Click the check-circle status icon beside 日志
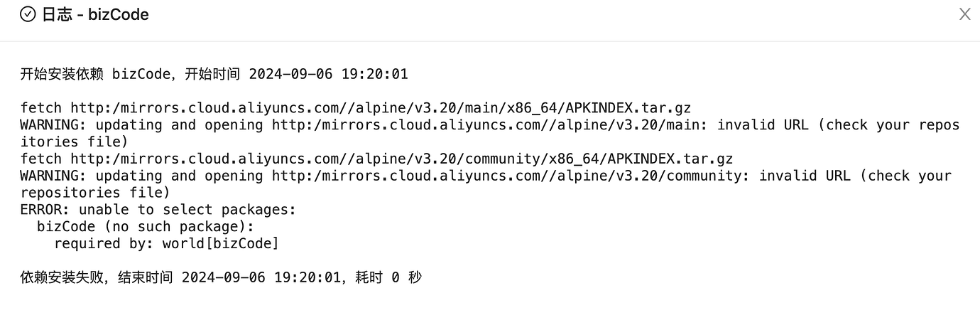 [x=28, y=14]
